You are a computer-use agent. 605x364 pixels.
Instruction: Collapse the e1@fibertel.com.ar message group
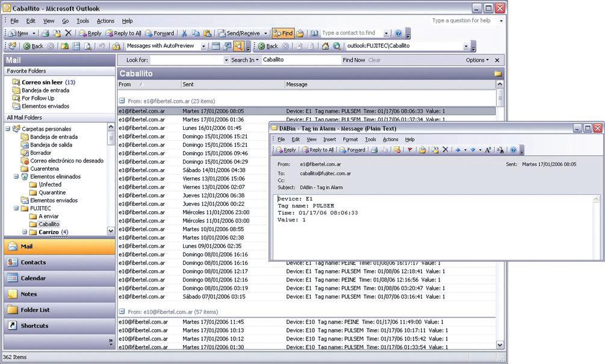tap(122, 100)
